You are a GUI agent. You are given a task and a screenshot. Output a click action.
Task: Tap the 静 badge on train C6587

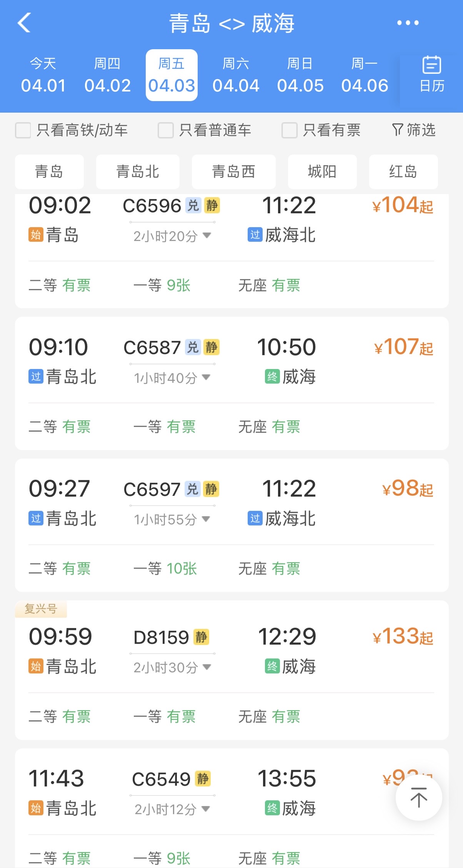coord(212,347)
